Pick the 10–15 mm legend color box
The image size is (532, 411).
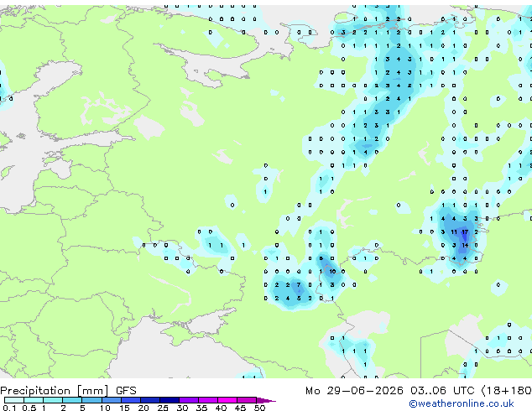[112, 400]
